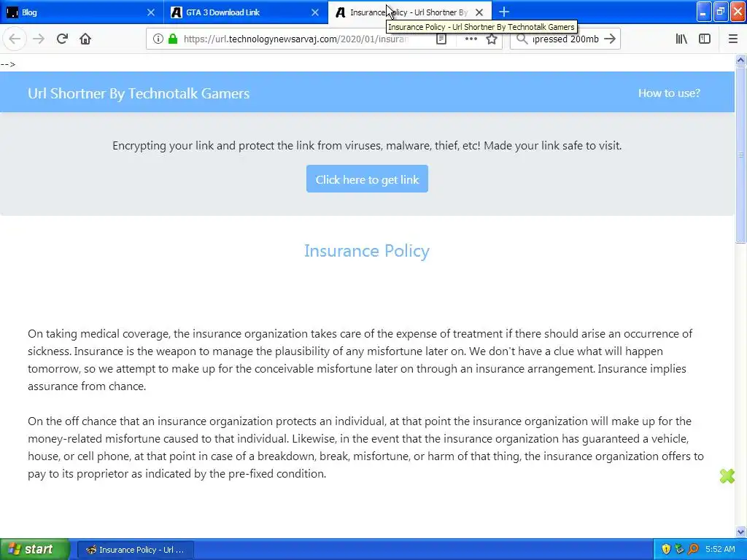
Task: Bookmark this page with the star
Action: pos(492,39)
